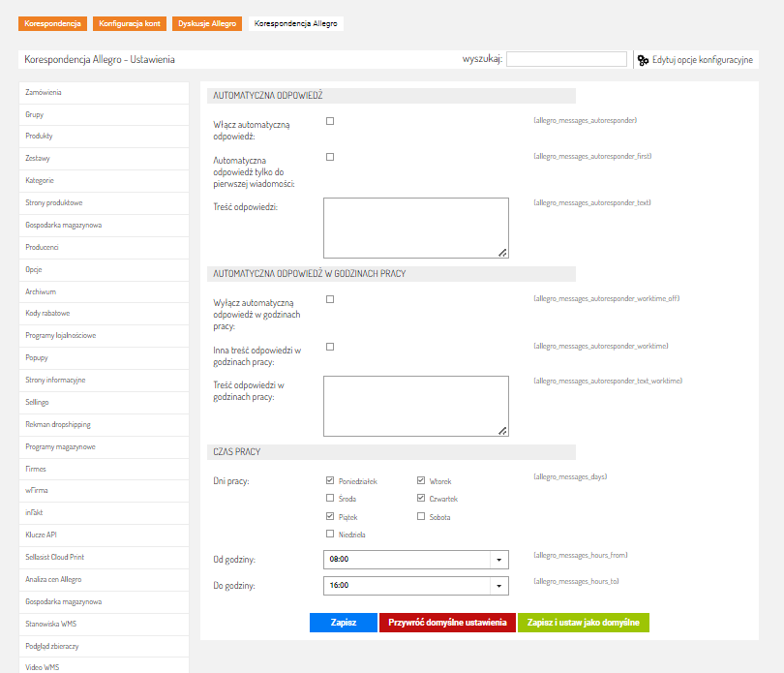Select Archiwum sidebar item
784x673 pixels.
point(104,291)
